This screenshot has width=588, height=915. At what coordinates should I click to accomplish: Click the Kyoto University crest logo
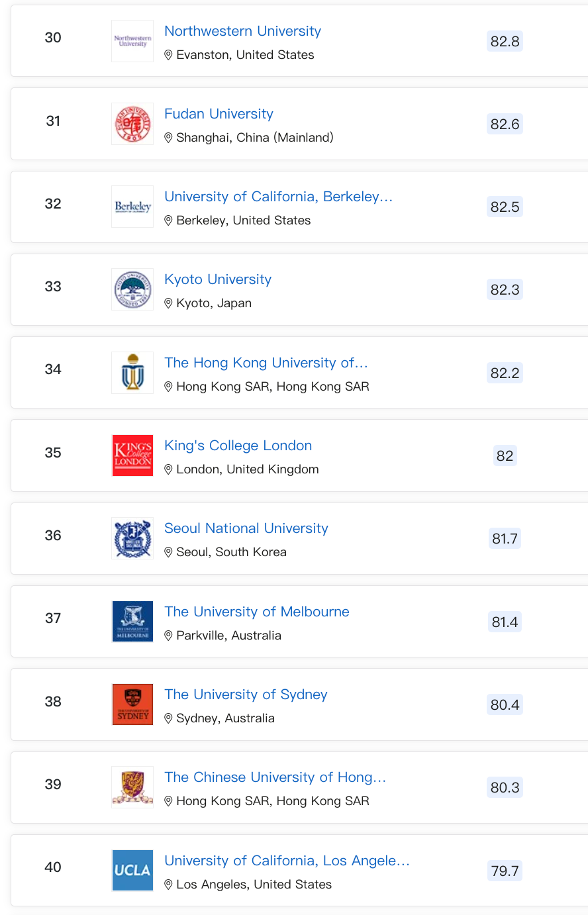pos(132,289)
